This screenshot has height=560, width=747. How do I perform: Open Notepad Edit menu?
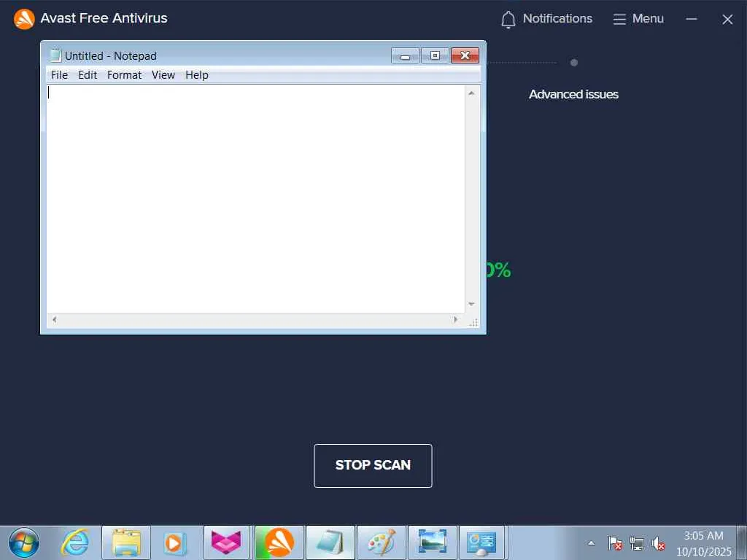click(88, 75)
